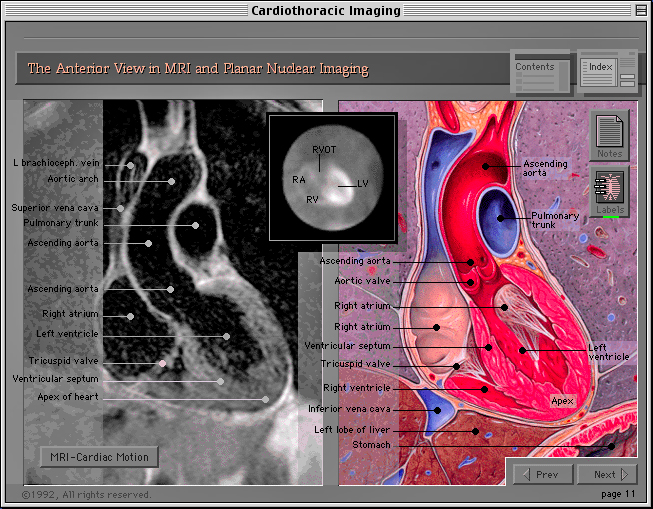653x509 pixels.
Task: Toggle the Labels icon on the right
Action: click(609, 188)
